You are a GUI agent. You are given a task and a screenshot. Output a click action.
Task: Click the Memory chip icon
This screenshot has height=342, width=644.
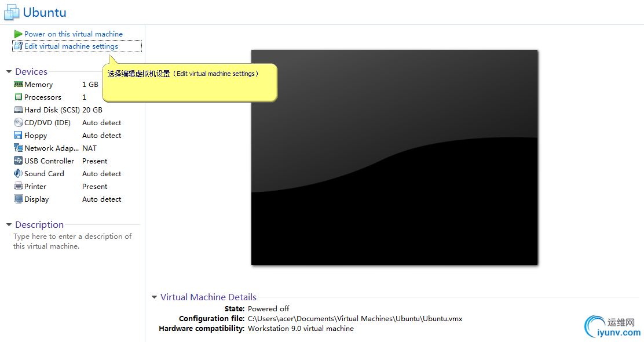click(x=19, y=84)
